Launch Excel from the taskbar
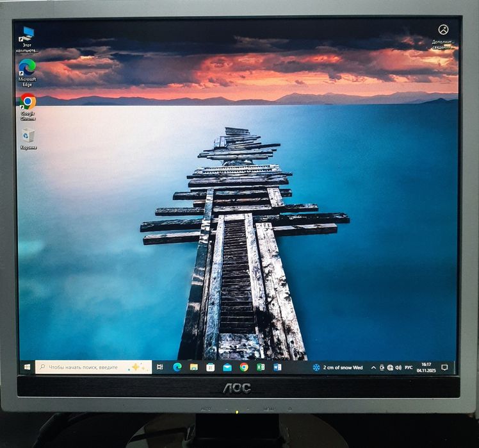 tap(261, 367)
